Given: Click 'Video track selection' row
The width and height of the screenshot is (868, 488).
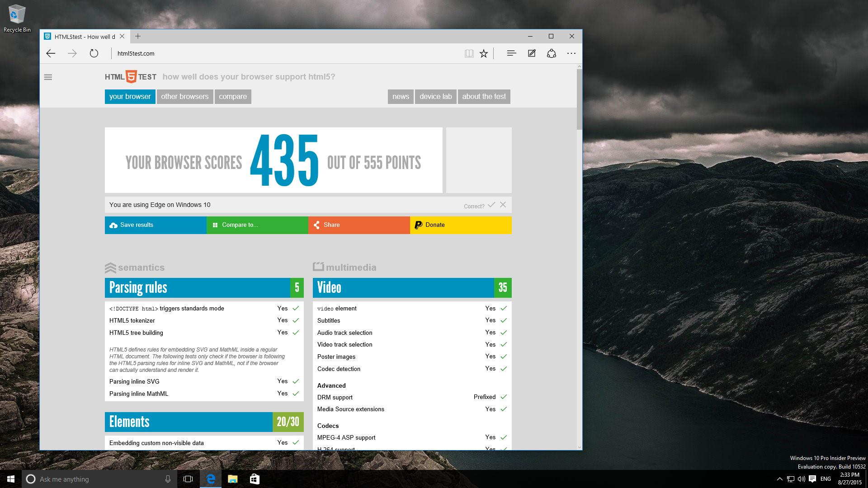Looking at the screenshot, I should point(412,344).
